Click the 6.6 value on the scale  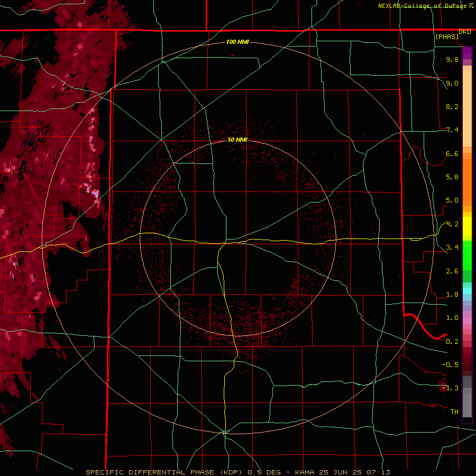(x=452, y=153)
